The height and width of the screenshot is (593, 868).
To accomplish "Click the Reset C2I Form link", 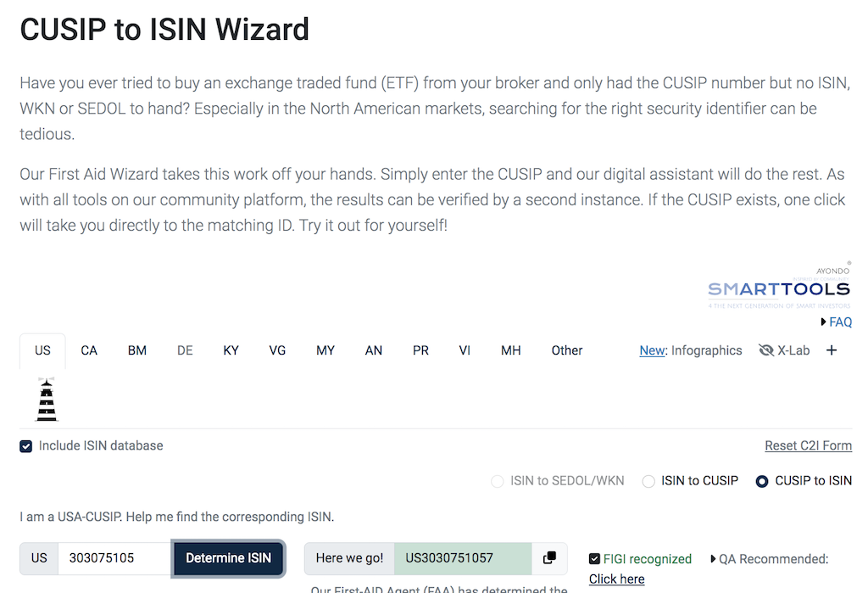I will click(808, 445).
